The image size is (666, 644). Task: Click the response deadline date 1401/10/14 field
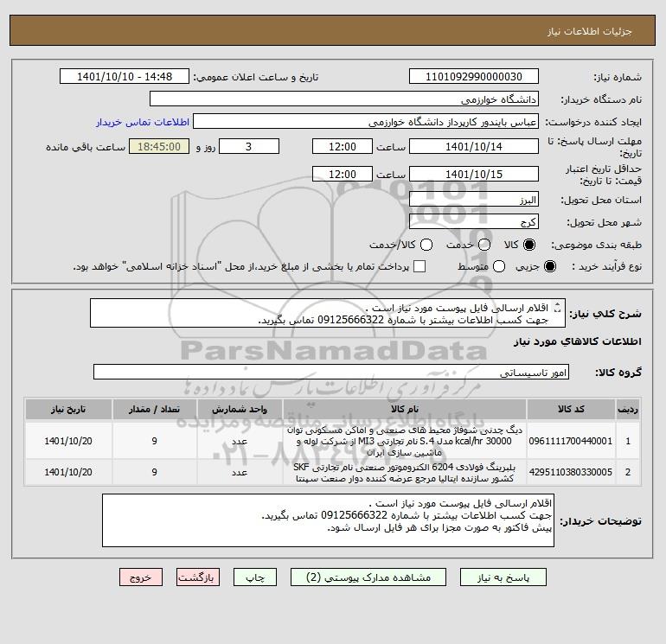[474, 146]
